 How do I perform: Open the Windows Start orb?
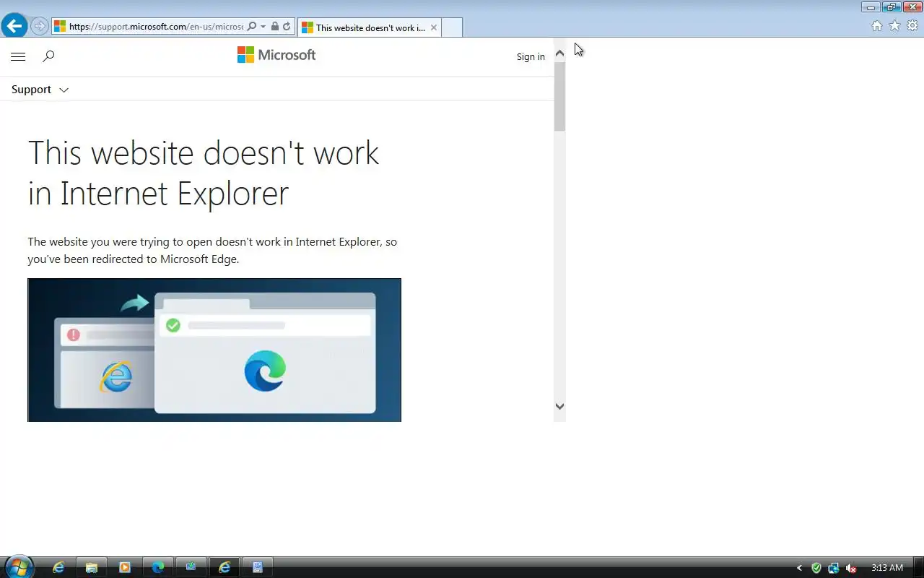pyautogui.click(x=18, y=567)
